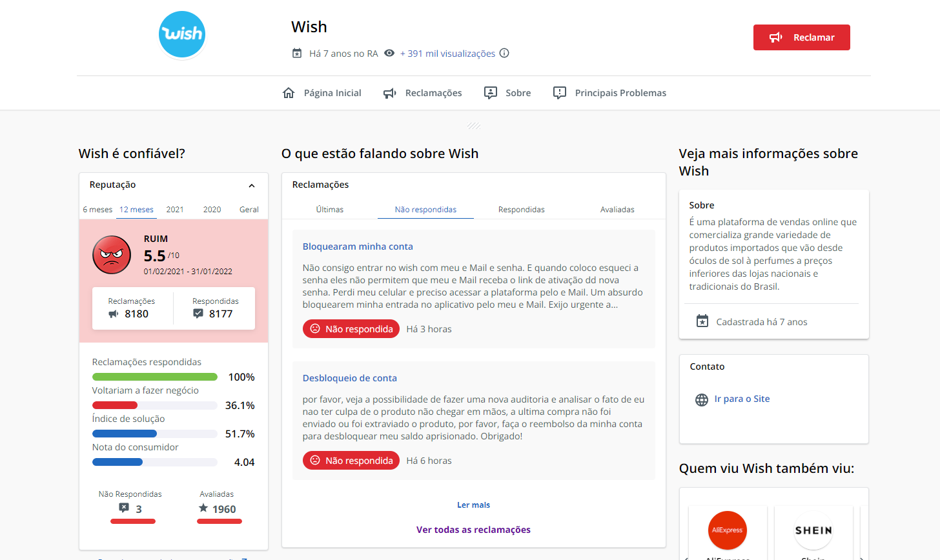Click the AliExpress logo
Screen dimensions: 940x560
728,530
